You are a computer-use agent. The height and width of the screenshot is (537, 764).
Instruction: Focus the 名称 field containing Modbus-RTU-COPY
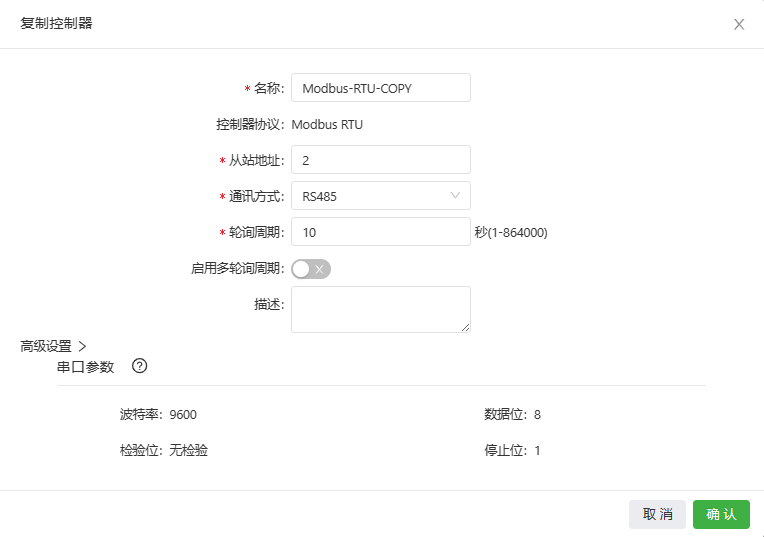(380, 88)
